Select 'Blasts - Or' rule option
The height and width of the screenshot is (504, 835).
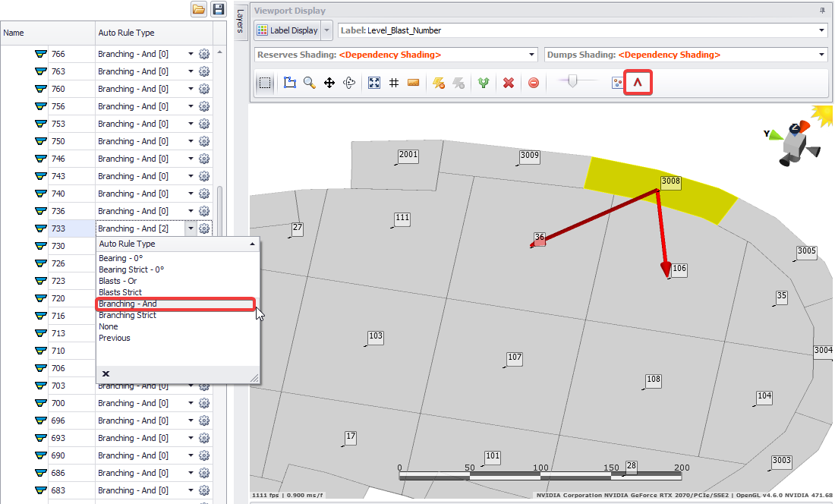118,281
